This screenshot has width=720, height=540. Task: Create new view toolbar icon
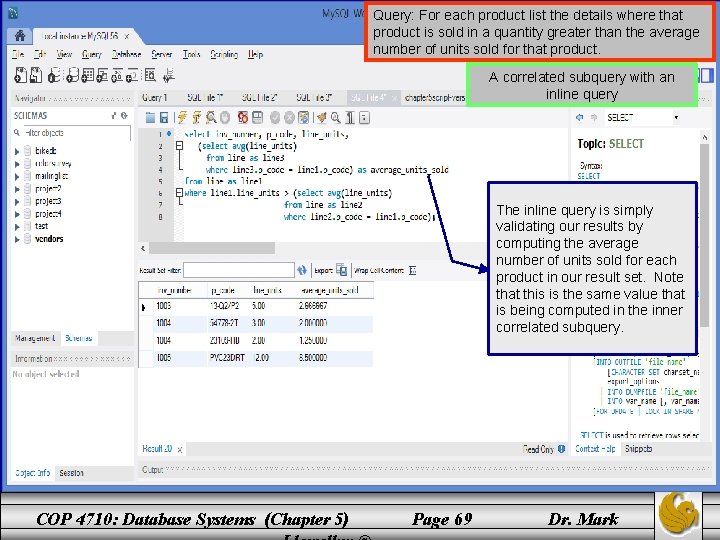[x=102, y=75]
